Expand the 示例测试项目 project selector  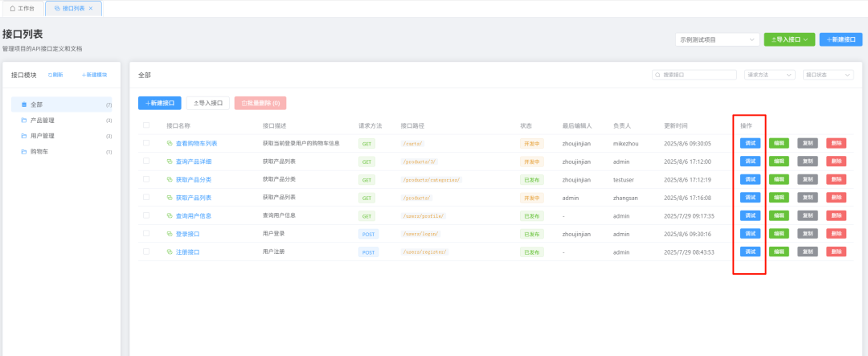[717, 39]
